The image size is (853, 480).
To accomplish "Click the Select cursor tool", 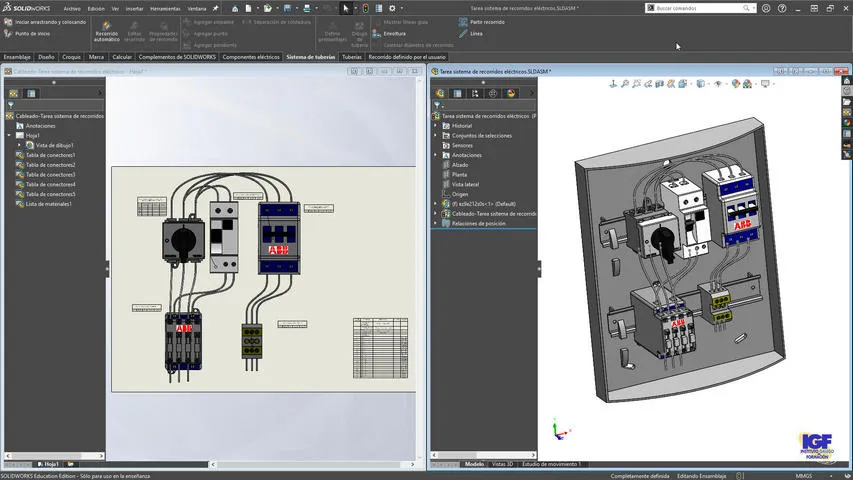I will click(345, 8).
